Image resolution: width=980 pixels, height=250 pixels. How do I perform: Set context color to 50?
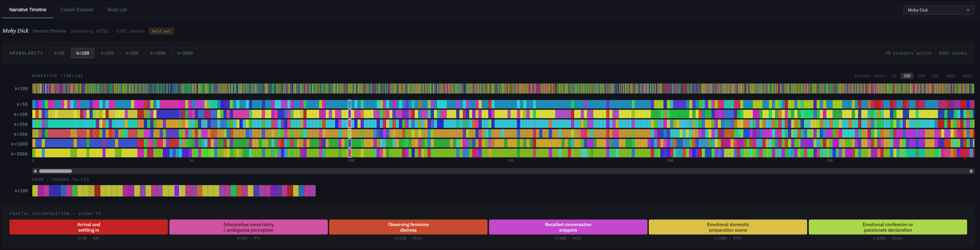894,76
